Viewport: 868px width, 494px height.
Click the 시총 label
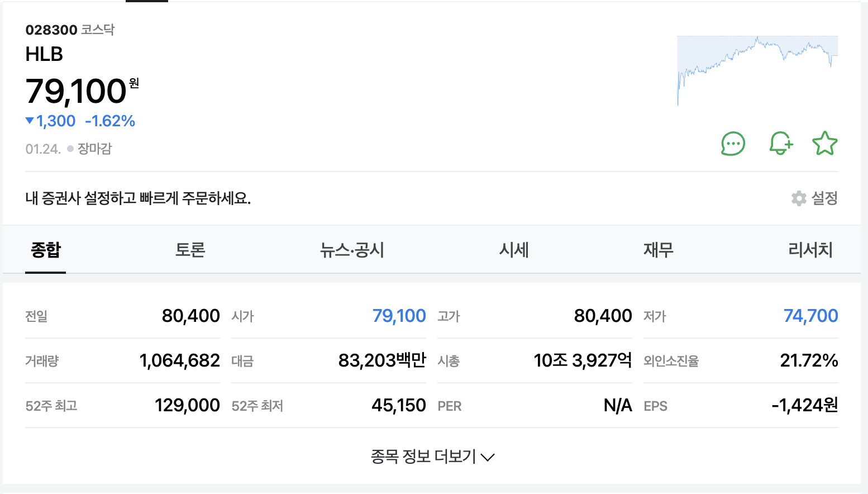[449, 361]
